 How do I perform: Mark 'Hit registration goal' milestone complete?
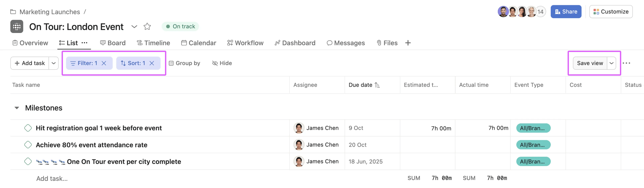click(x=28, y=128)
